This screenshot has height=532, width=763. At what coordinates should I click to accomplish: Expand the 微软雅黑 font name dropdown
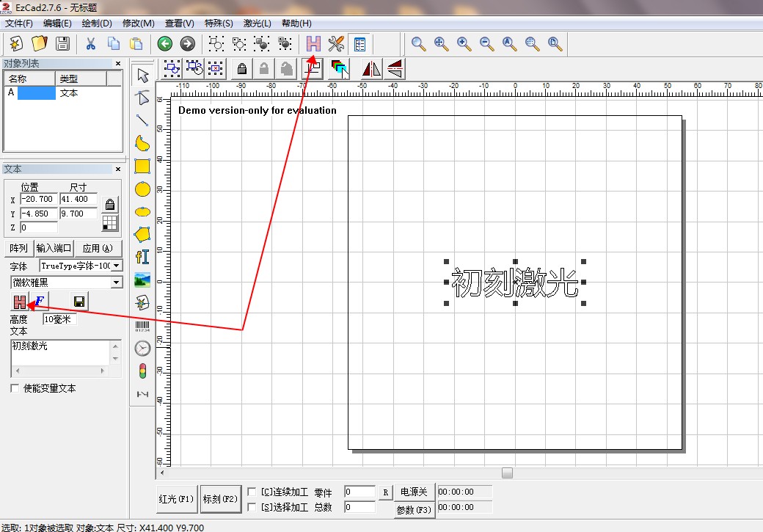(117, 282)
